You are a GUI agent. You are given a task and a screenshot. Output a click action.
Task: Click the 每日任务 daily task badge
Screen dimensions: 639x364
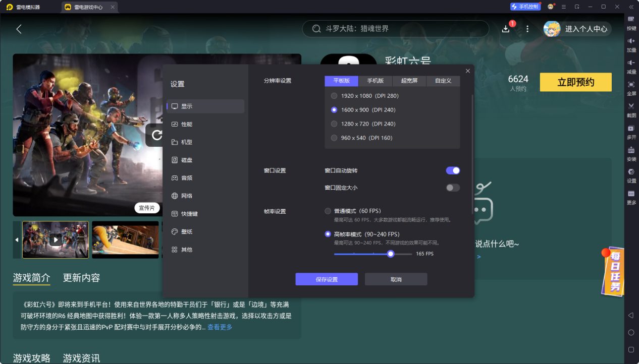pyautogui.click(x=613, y=271)
